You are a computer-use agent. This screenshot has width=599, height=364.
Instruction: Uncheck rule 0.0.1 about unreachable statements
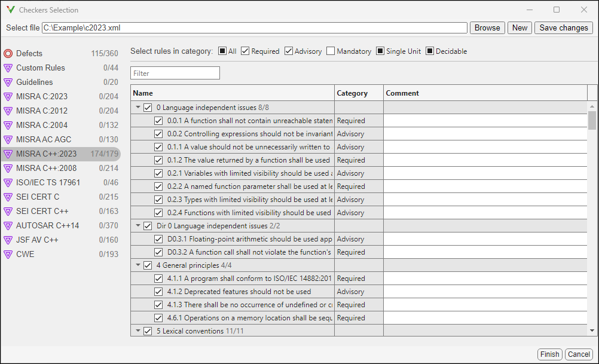[x=158, y=120]
